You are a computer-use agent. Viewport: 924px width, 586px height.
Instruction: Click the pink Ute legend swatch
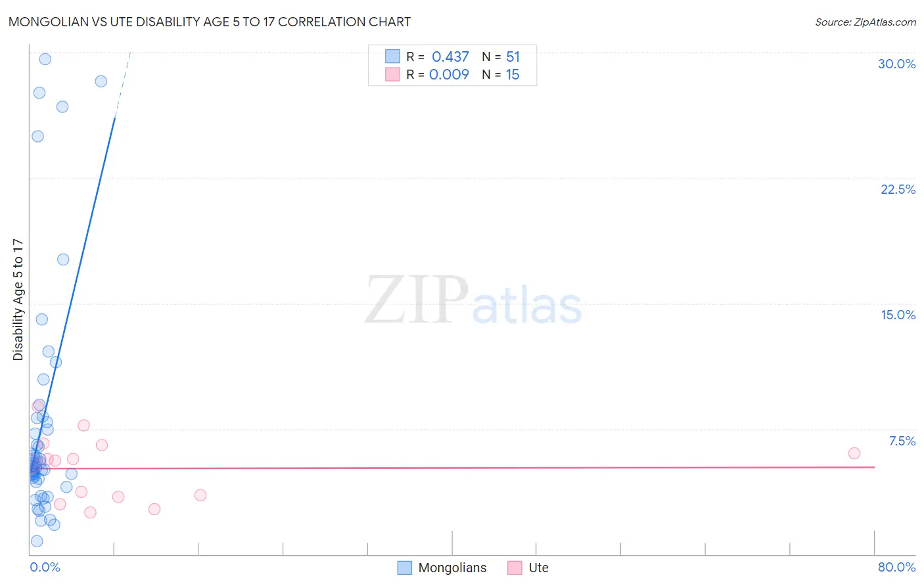coord(515,568)
